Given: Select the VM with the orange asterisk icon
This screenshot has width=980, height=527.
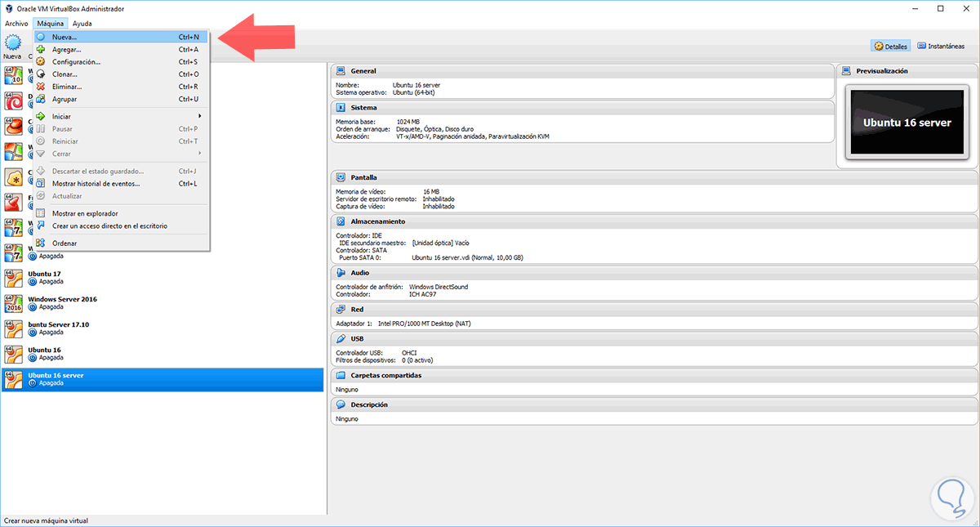Looking at the screenshot, I should 13,177.
